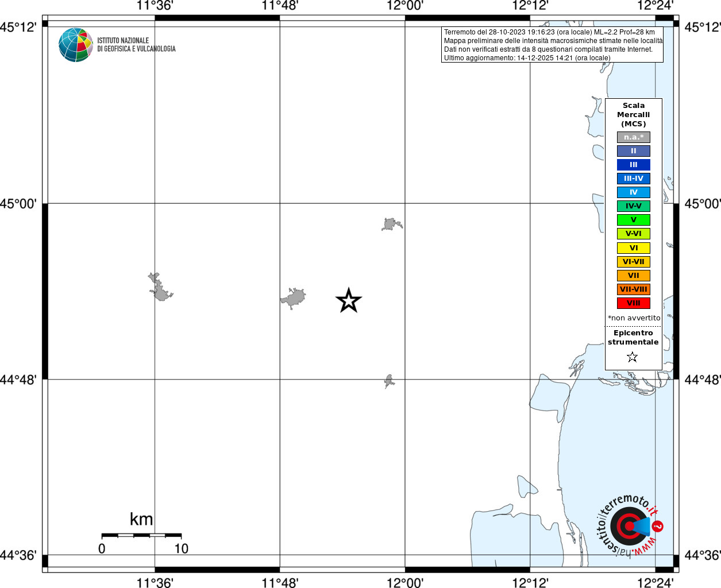This screenshot has width=721, height=588.
Task: Click the left 44°48' latitude label
Action: click(18, 380)
